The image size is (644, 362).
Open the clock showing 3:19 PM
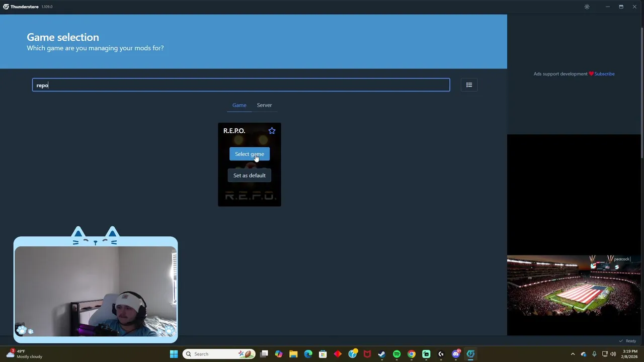pyautogui.click(x=630, y=354)
